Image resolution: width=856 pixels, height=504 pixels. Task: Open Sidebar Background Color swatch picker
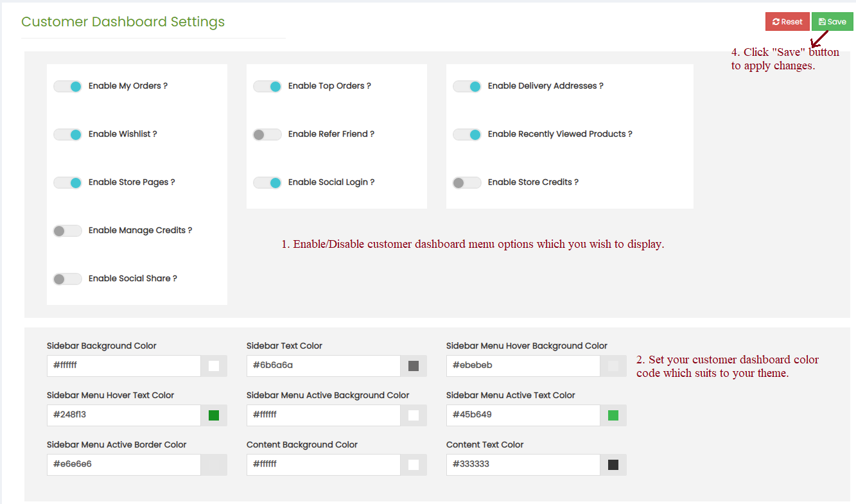coord(214,366)
